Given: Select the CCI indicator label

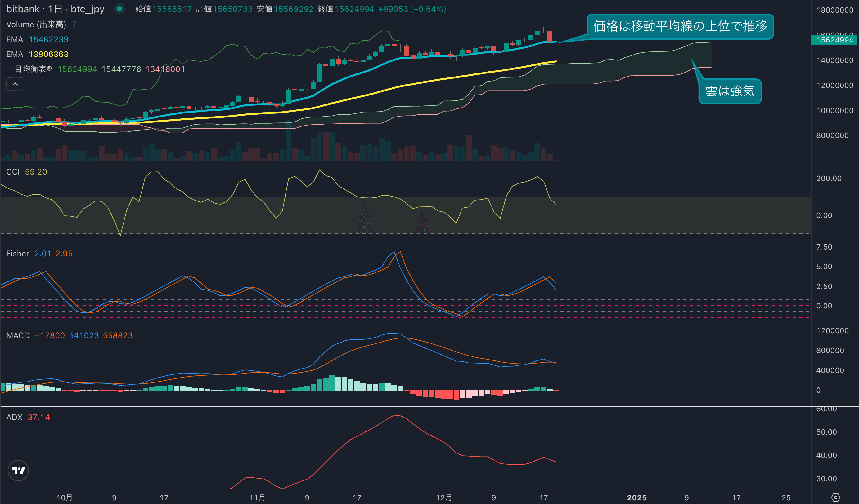Looking at the screenshot, I should click(13, 172).
